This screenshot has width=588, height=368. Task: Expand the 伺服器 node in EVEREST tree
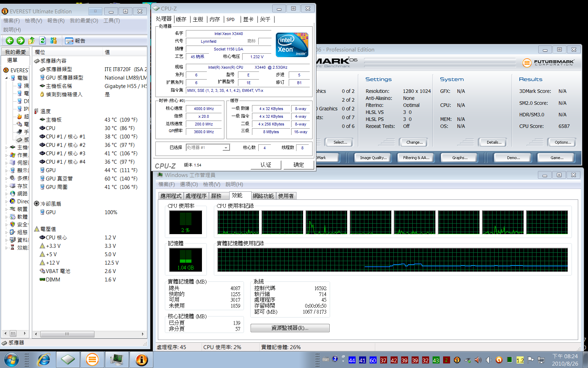click(x=6, y=163)
